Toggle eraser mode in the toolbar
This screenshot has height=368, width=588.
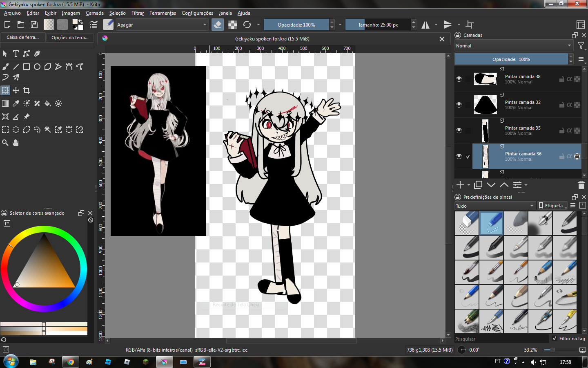point(218,25)
